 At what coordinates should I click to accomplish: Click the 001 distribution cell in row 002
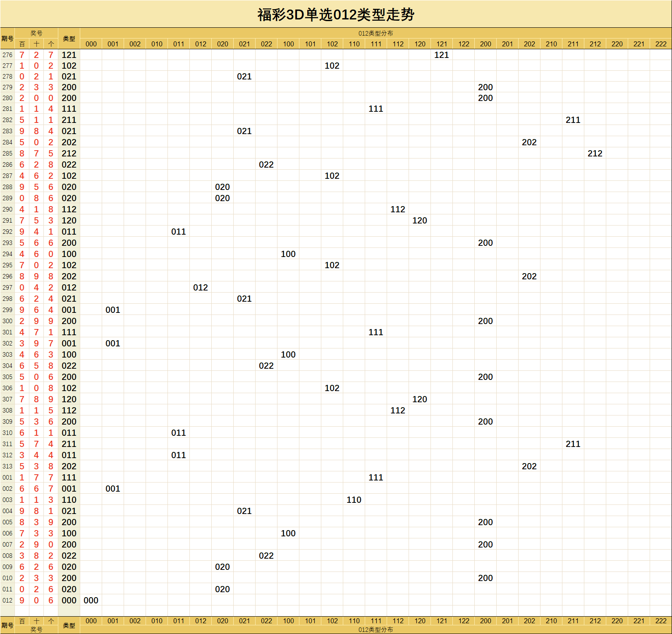pyautogui.click(x=113, y=488)
